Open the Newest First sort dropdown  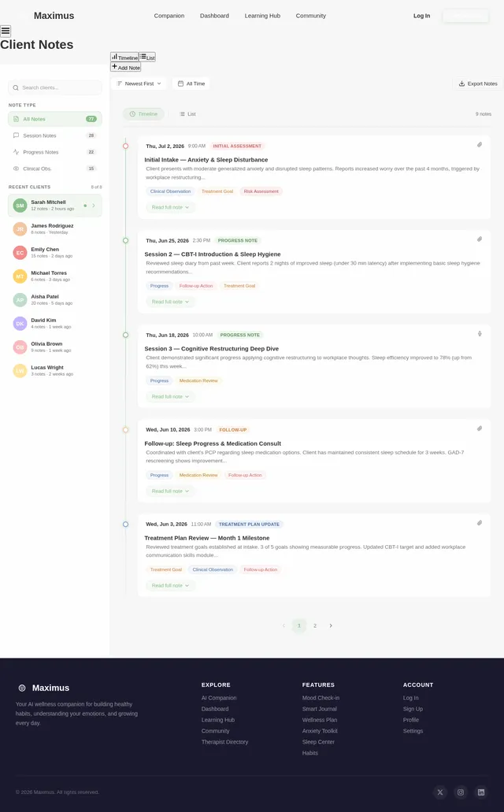tap(139, 83)
